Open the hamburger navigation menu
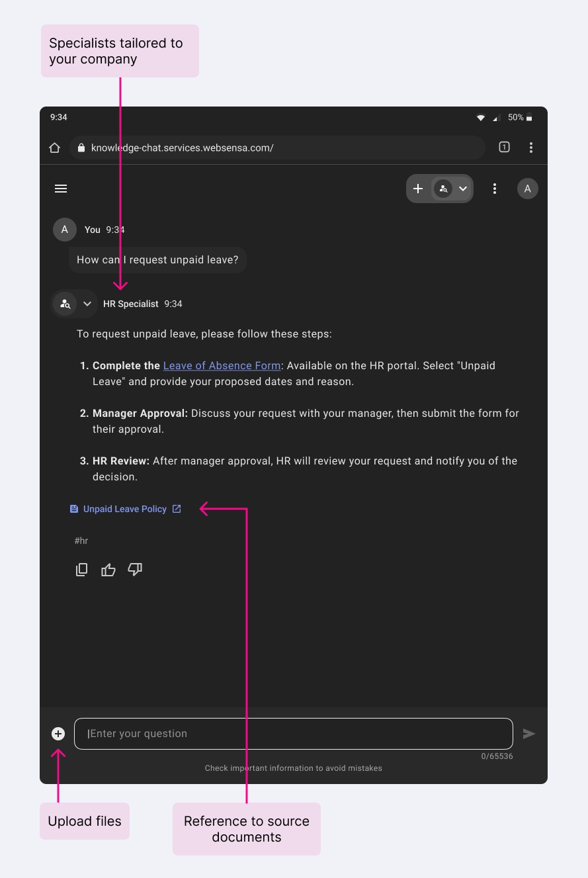The width and height of the screenshot is (588, 878). pos(61,189)
